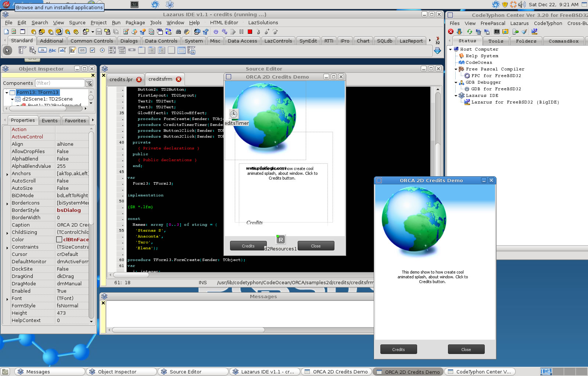
Task: Expand the BorderIcons property
Action: click(7, 203)
